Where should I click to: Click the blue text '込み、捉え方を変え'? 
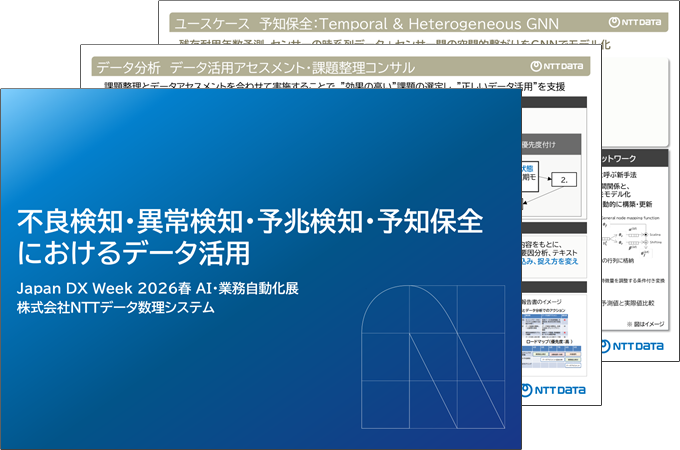[550, 261]
